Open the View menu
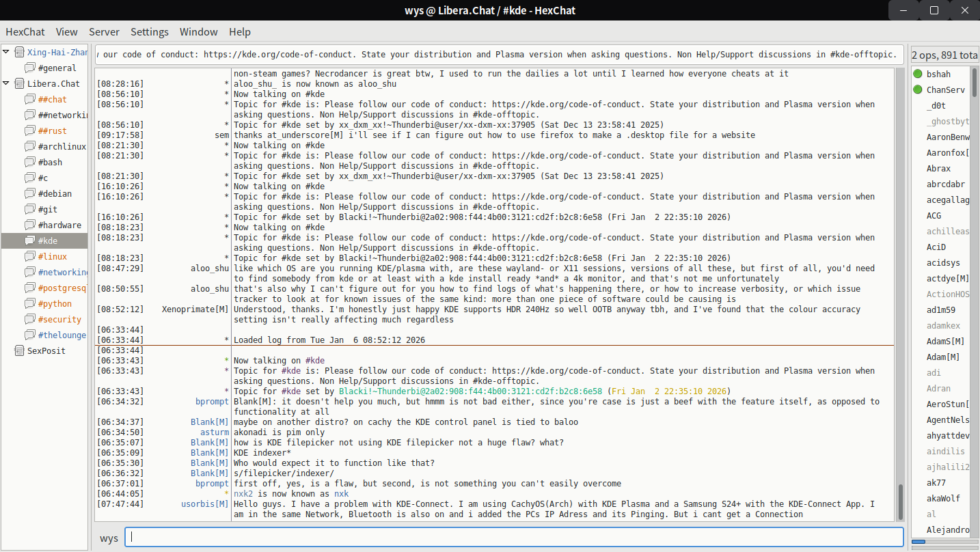980x552 pixels. 67,31
